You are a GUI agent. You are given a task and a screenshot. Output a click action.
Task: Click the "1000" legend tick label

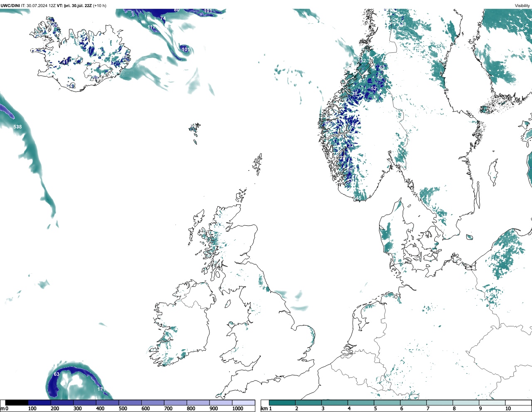238,409
